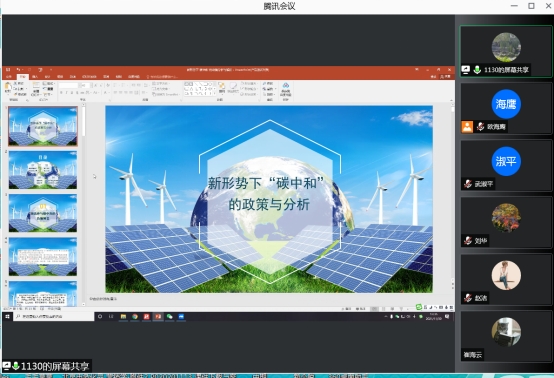Open the font name combo box
554x378 pixels.
(69, 85)
